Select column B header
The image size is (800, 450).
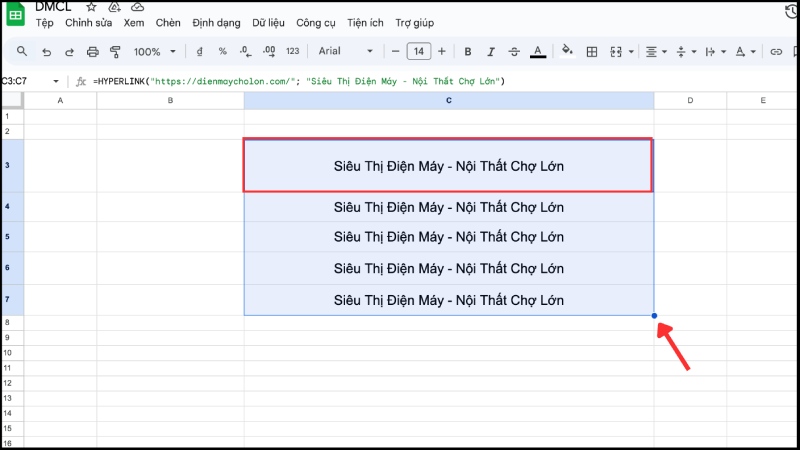tap(170, 101)
